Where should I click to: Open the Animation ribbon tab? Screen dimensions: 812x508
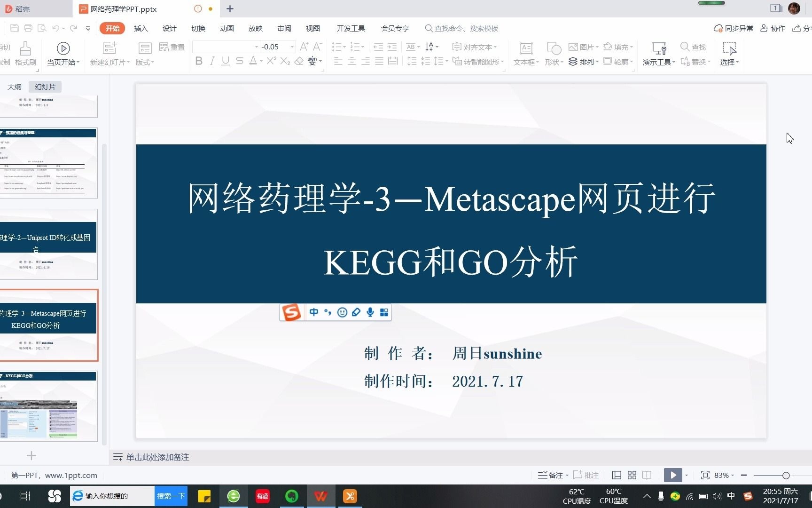pos(226,28)
